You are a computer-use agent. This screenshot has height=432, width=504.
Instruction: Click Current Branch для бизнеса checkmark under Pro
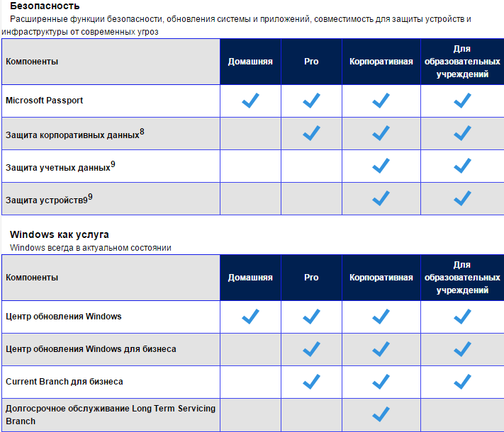(x=311, y=382)
